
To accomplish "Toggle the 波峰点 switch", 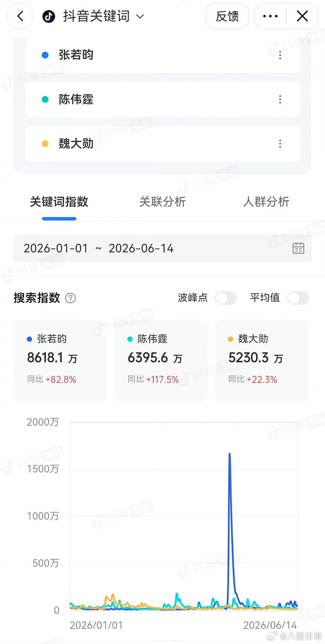I will 226,298.
